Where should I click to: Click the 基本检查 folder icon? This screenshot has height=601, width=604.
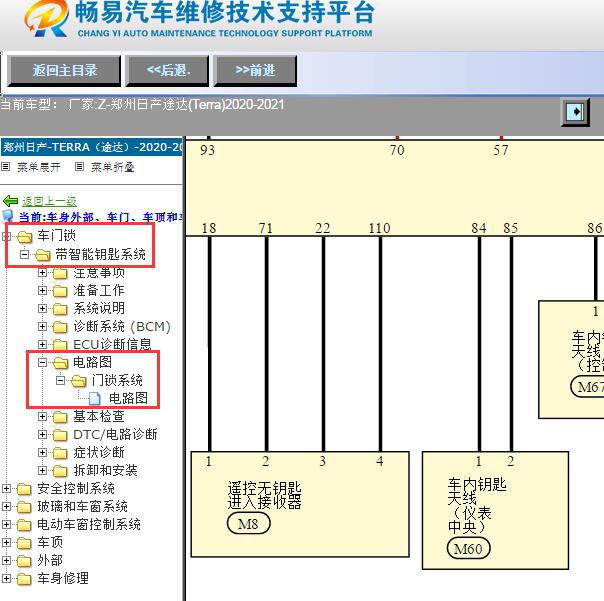pyautogui.click(x=60, y=417)
